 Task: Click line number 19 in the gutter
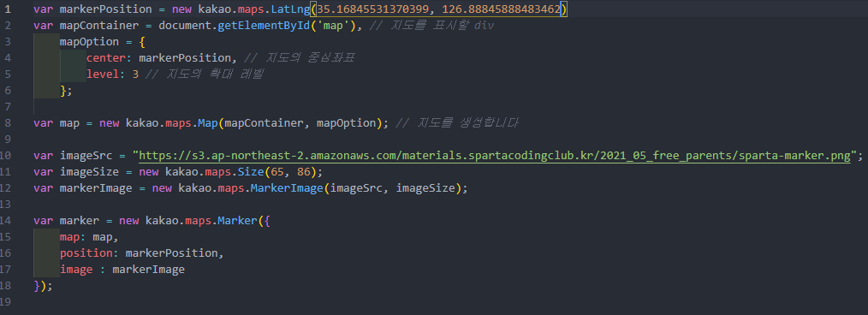6,301
